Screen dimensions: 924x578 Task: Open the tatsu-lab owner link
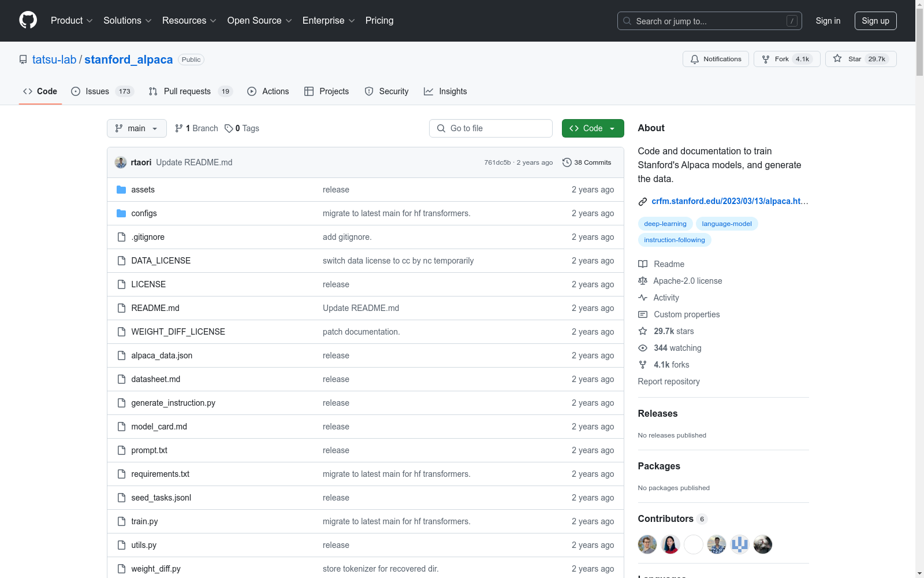(54, 60)
